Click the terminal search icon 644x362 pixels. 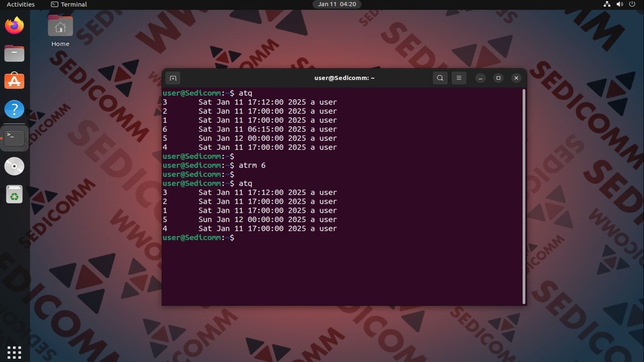coord(440,78)
